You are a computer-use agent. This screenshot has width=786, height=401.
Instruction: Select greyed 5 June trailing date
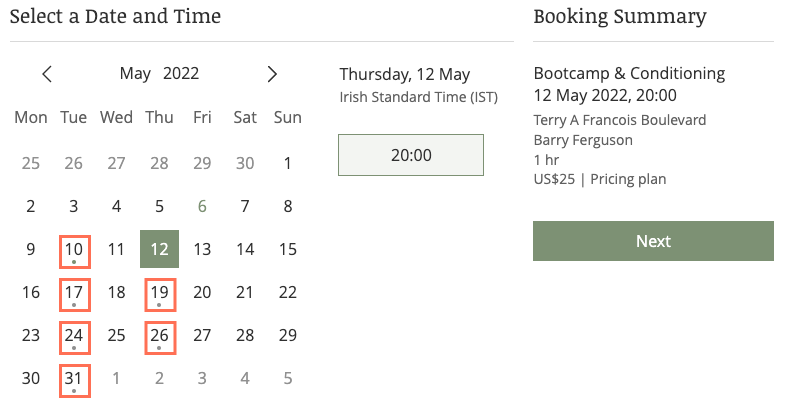(x=288, y=378)
